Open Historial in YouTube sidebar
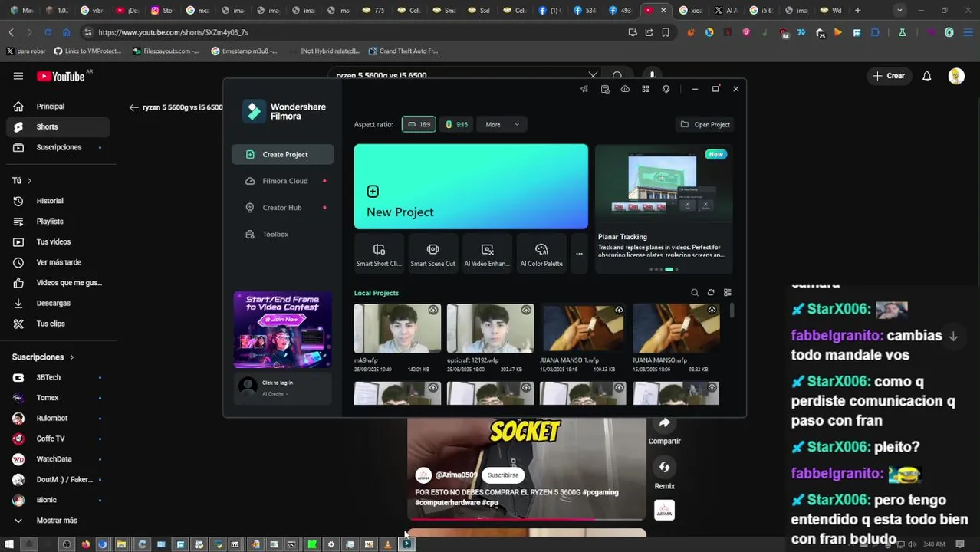 click(x=58, y=201)
